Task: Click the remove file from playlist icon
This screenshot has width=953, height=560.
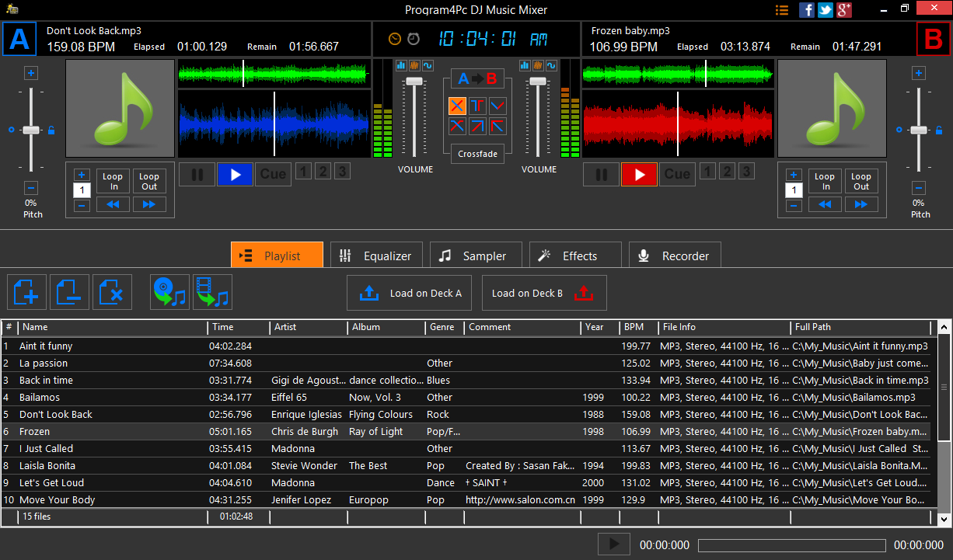Action: [x=69, y=293]
